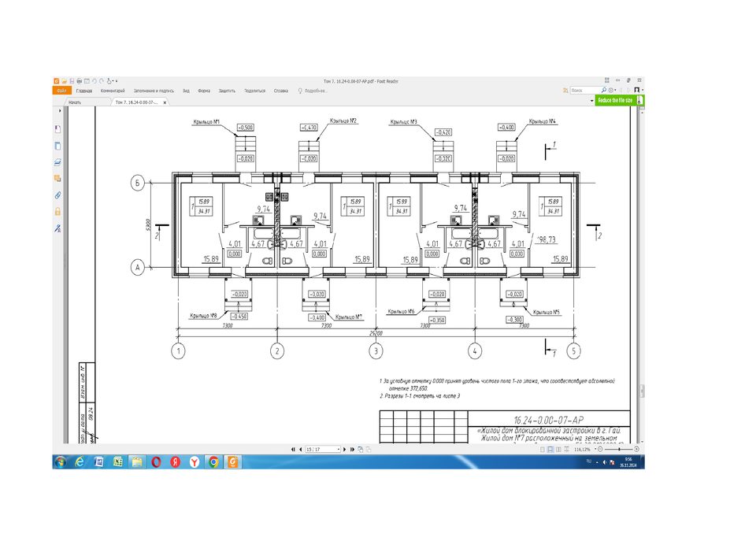Click the Поиск search field
This screenshot has height=534, width=756.
(x=584, y=91)
